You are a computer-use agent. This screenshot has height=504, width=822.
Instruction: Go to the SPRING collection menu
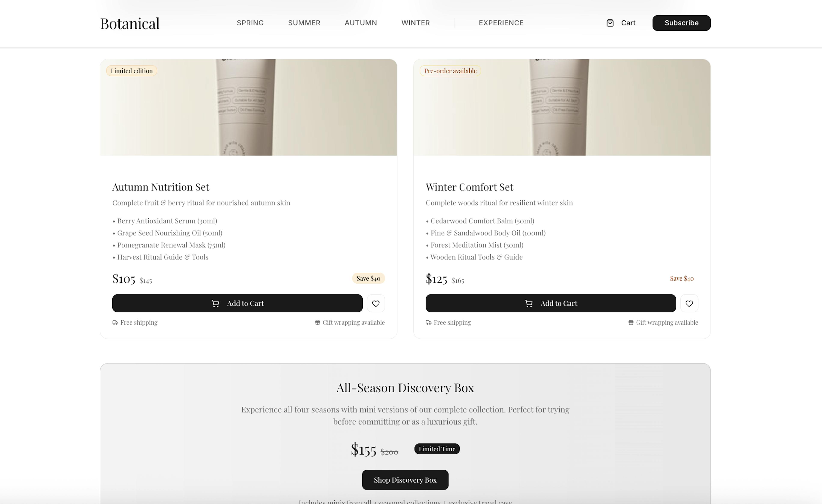coord(250,23)
